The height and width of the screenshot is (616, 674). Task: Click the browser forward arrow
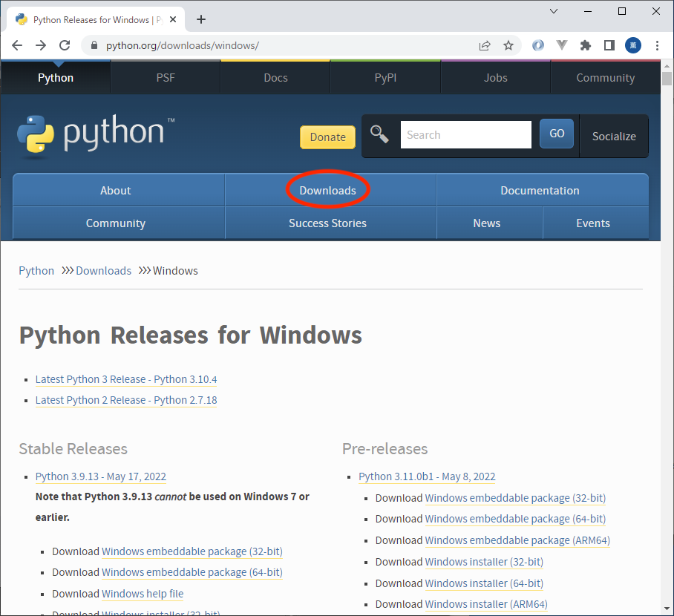coord(41,45)
